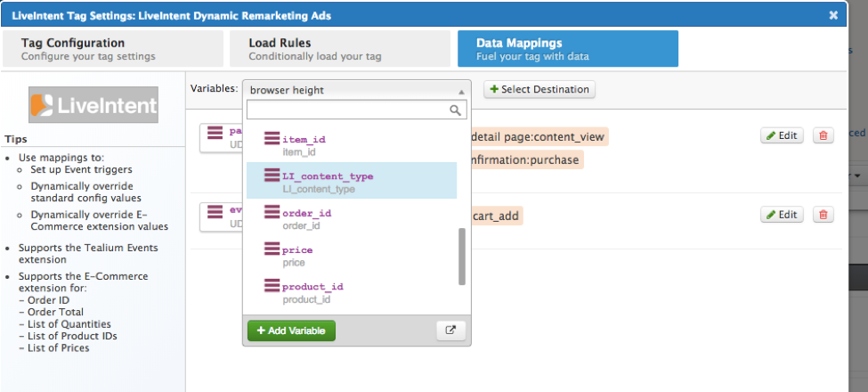Image resolution: width=868 pixels, height=392 pixels.
Task: Click the variable list scrollbar handle
Action: point(461,257)
